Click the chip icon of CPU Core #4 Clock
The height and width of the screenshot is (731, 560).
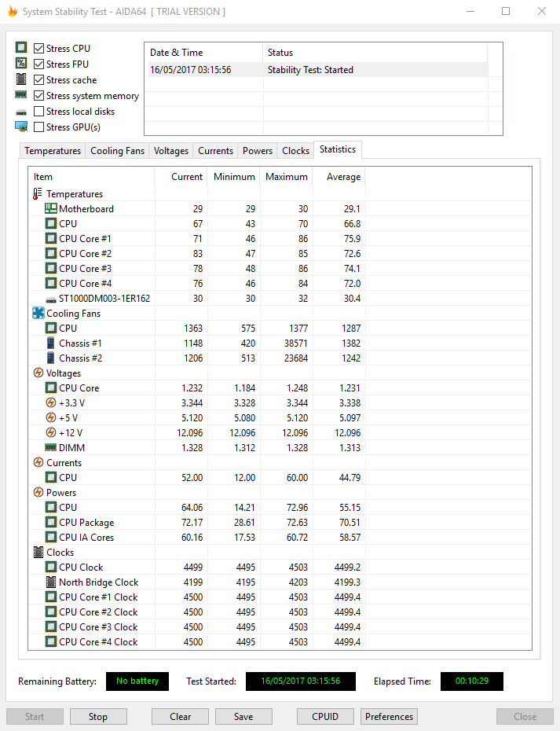point(51,641)
